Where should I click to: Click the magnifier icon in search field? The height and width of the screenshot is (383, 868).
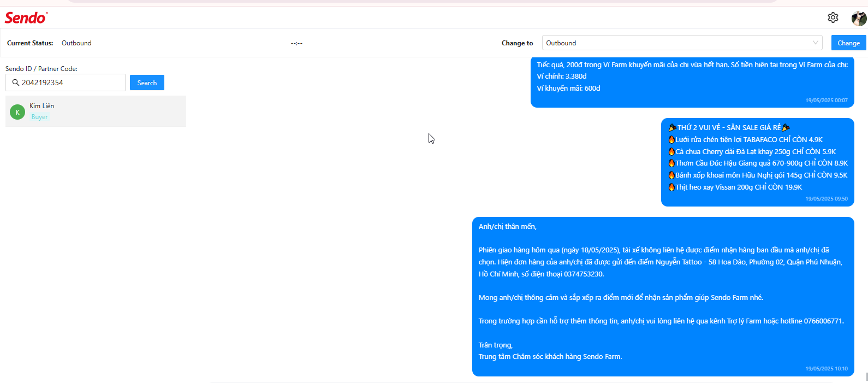point(16,83)
